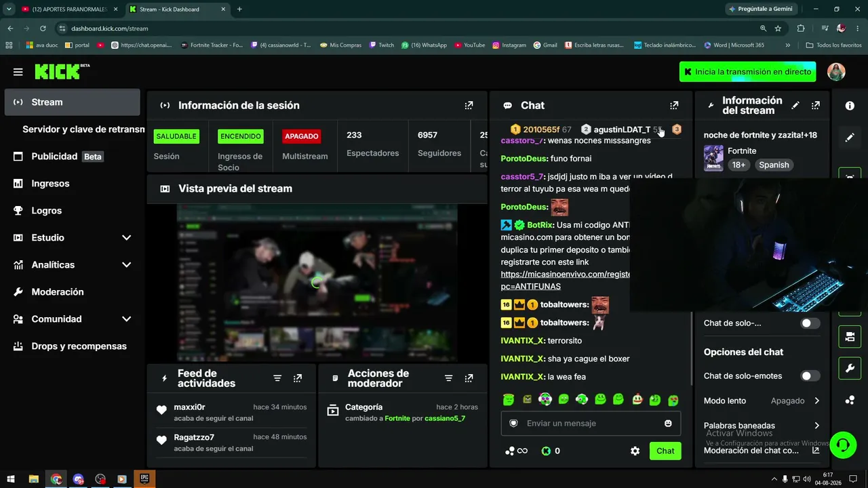Switch to the APORTES PARANORMALES YouTube tab
868x488 pixels.
click(68, 9)
